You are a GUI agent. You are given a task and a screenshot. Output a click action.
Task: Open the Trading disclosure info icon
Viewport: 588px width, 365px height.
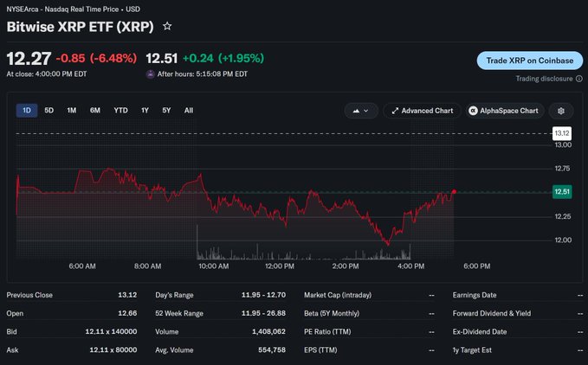(x=579, y=79)
